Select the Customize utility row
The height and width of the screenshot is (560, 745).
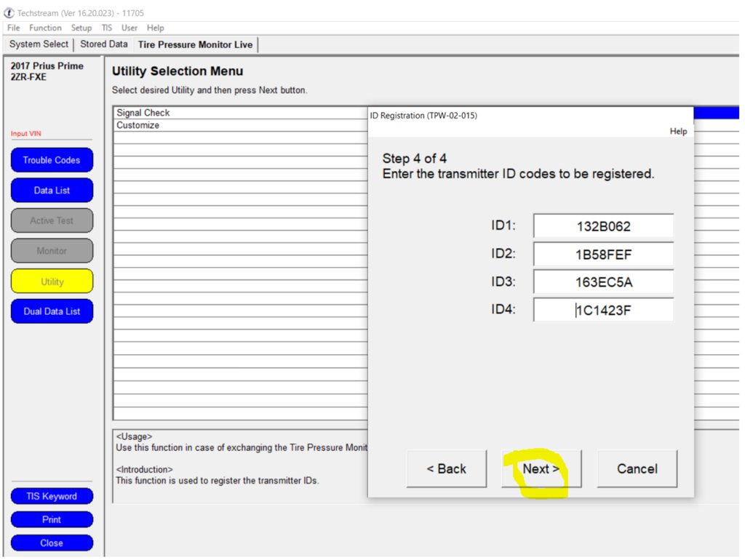(x=240, y=125)
